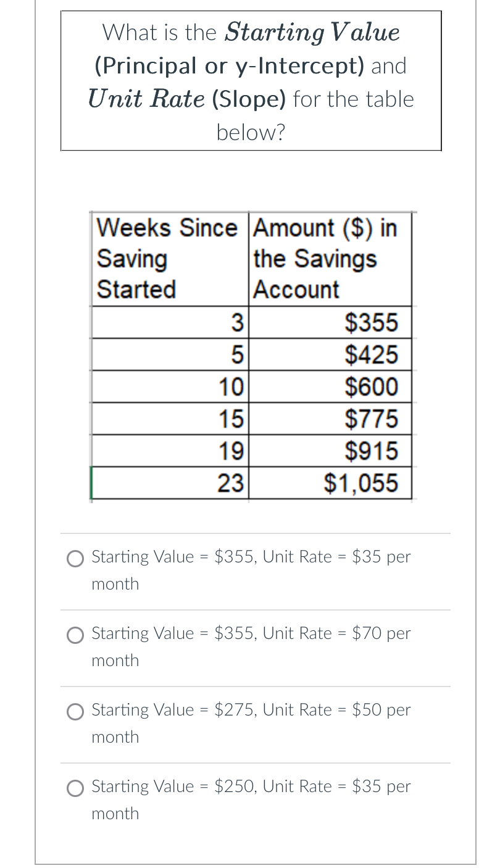Select the table cell showing 3 weeks
The width and height of the screenshot is (500, 868).
[x=170, y=322]
